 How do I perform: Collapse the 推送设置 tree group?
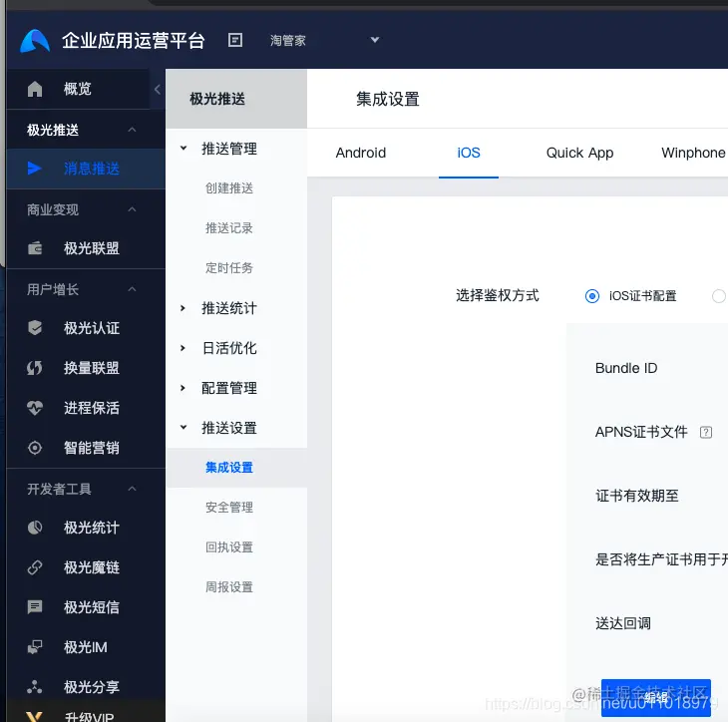pos(183,428)
